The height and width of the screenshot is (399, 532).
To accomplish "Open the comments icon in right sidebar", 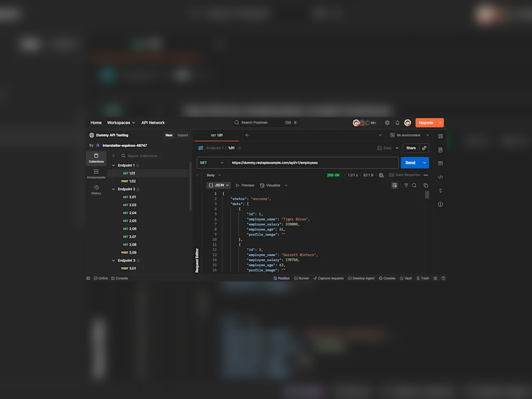I will click(440, 163).
